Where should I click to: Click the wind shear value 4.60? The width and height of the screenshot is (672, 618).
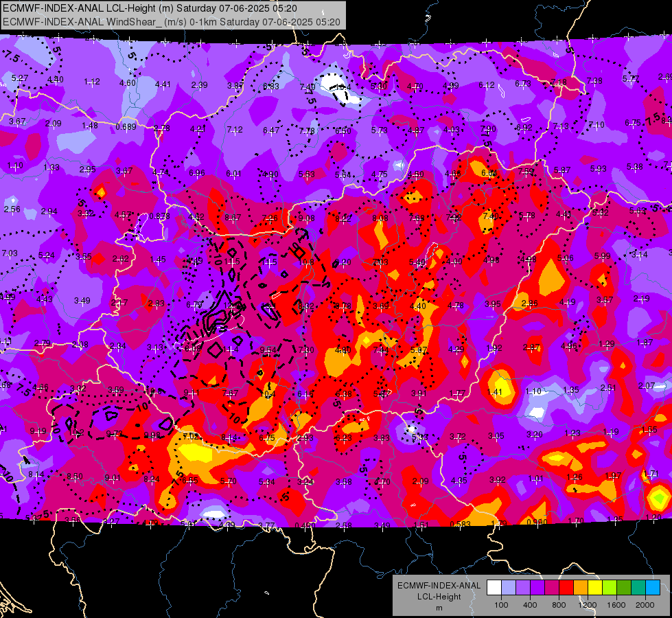(127, 83)
